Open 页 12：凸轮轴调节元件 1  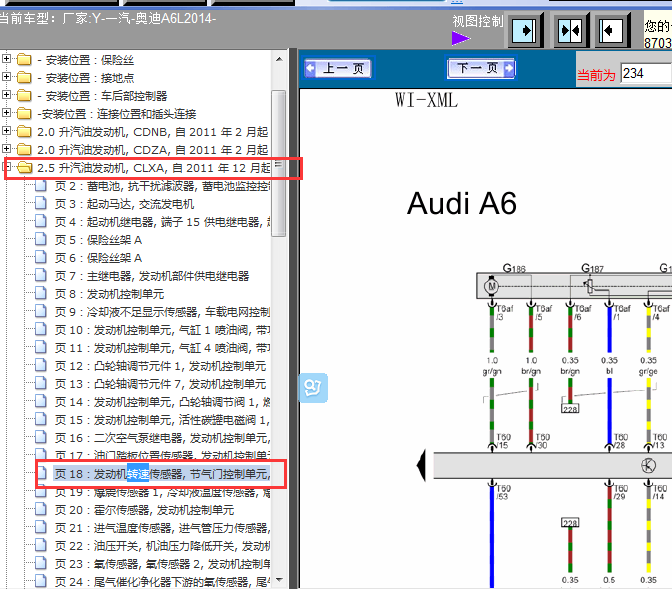click(160, 366)
